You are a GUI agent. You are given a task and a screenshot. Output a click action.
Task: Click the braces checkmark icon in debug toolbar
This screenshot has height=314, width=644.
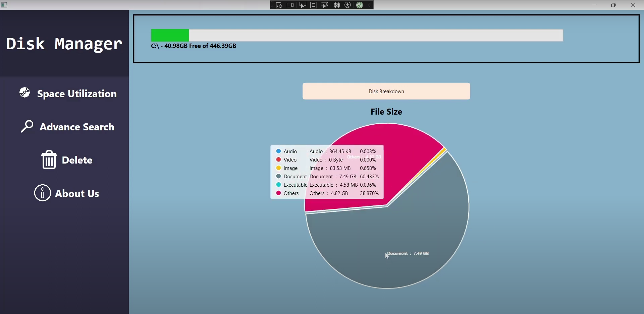(x=337, y=5)
